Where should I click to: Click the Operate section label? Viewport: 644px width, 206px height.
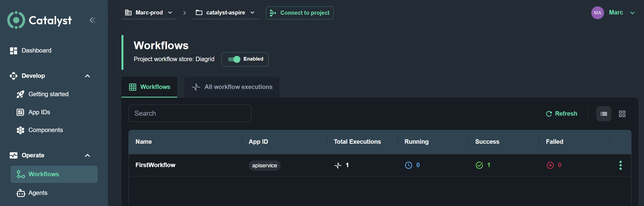(x=33, y=155)
